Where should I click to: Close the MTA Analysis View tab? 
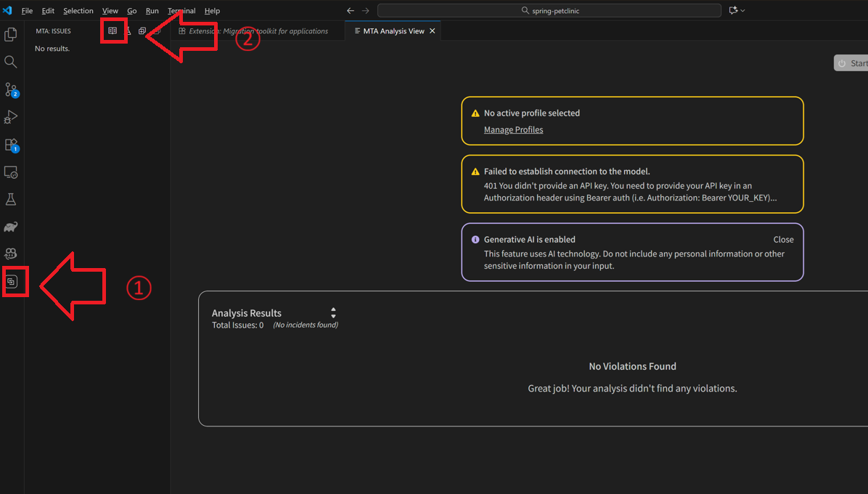click(433, 31)
